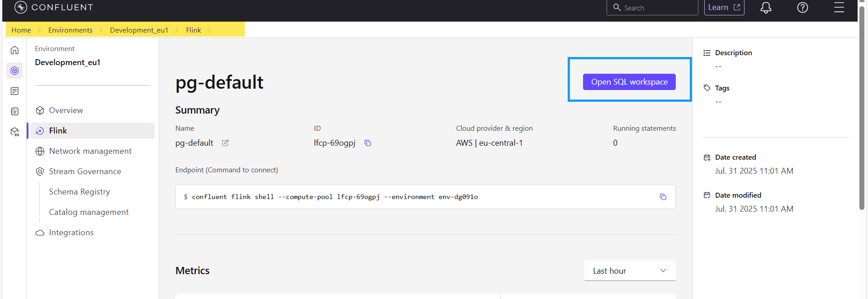The image size is (868, 299).
Task: Click the AWS | eu-central-1 value
Action: (489, 143)
